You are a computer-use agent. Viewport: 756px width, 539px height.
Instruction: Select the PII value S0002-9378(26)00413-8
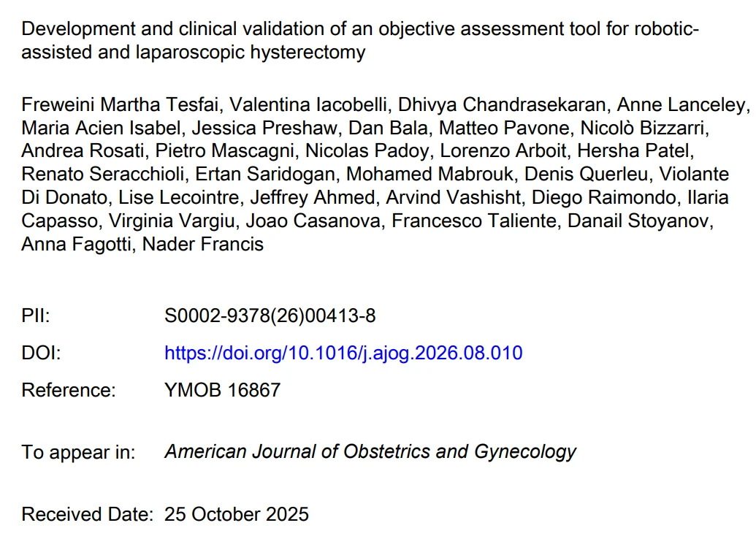270,316
